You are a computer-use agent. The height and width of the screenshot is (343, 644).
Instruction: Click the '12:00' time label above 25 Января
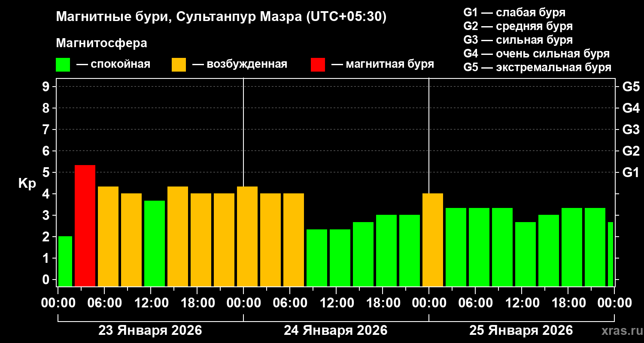pos(522,303)
